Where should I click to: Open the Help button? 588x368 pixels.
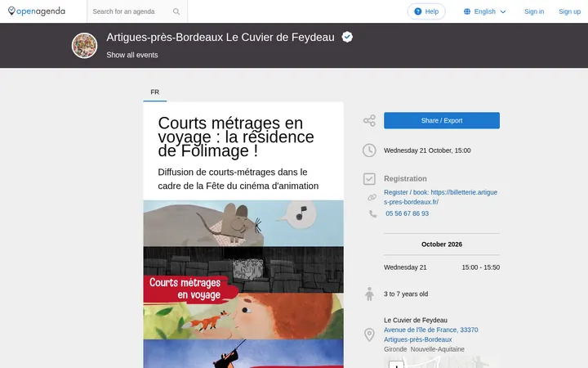426,11
